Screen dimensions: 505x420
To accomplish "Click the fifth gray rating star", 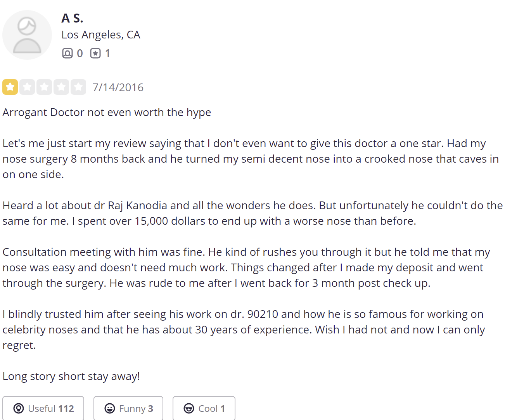I will click(x=78, y=87).
